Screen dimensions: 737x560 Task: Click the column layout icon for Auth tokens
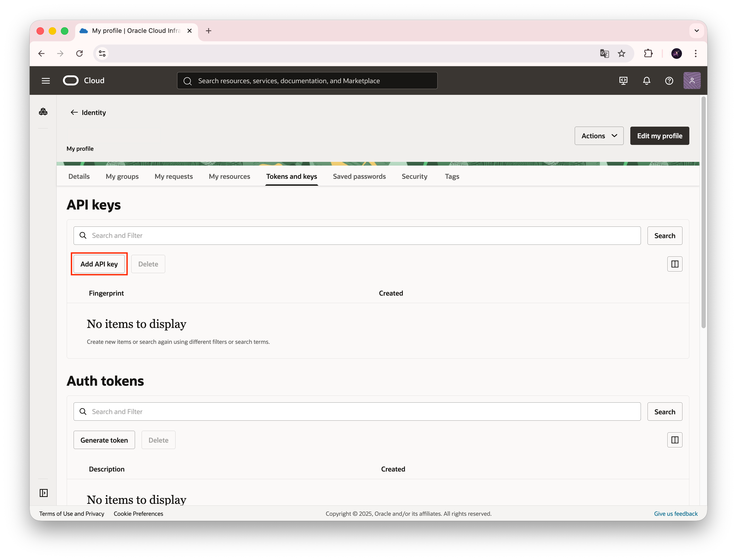[x=675, y=440]
